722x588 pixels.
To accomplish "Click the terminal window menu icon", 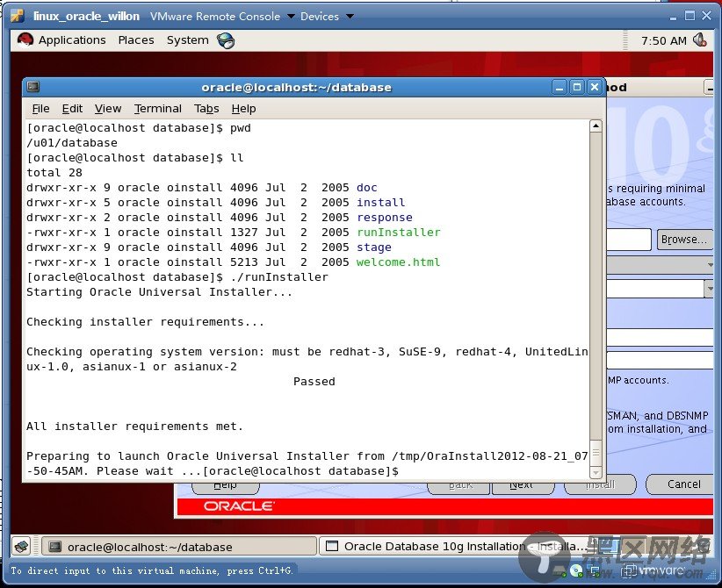I will click(x=33, y=87).
